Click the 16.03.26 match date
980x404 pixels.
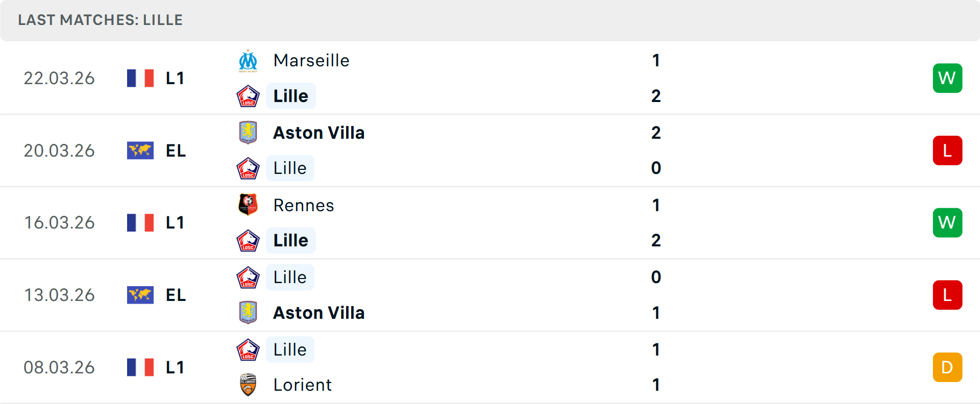59,223
